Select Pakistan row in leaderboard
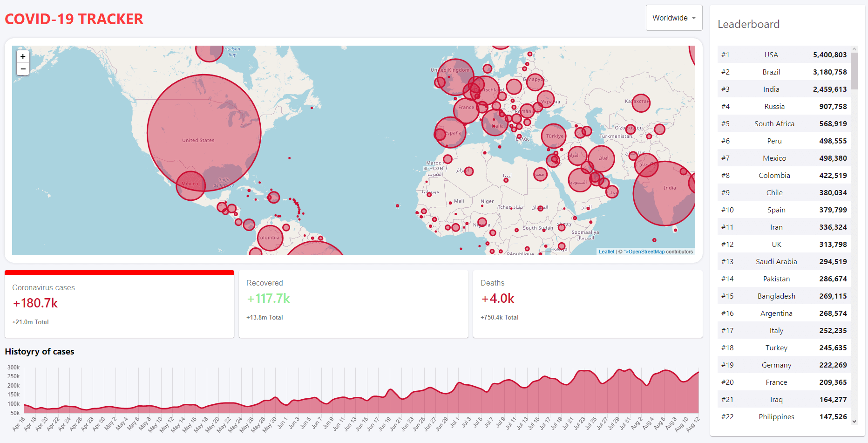The height and width of the screenshot is (443, 868). [784, 279]
